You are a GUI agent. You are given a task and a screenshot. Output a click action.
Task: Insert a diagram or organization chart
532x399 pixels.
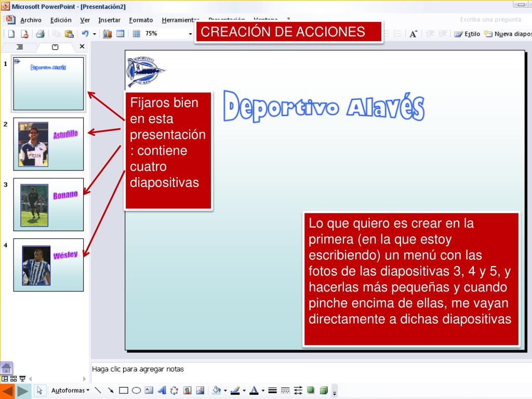click(175, 390)
